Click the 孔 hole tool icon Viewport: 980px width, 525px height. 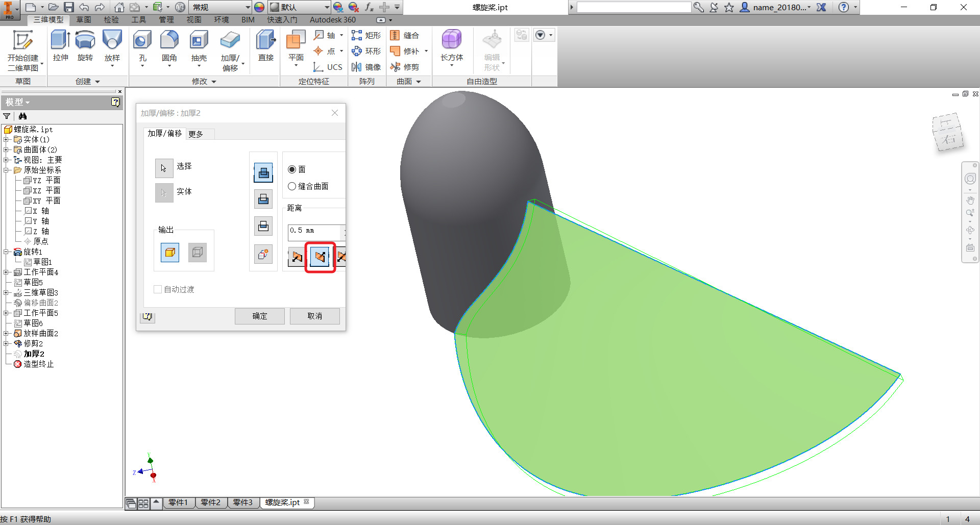(x=142, y=41)
